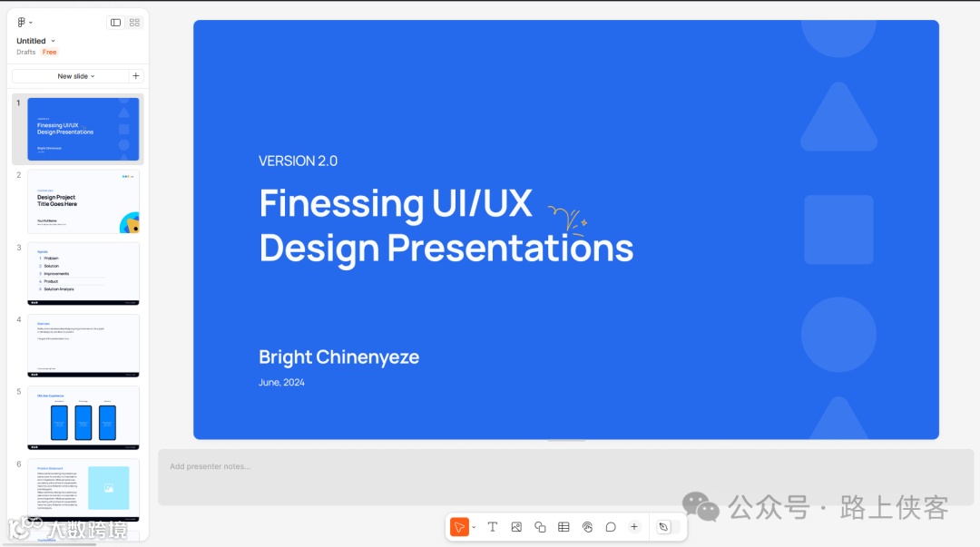
Task: Toggle design mode pen switch
Action: click(668, 527)
